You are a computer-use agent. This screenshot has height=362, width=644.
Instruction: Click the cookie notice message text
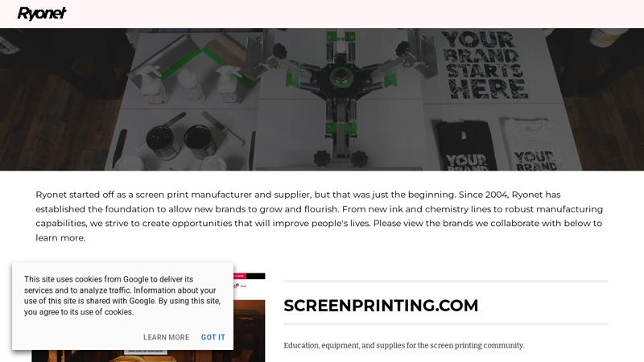coord(122,295)
